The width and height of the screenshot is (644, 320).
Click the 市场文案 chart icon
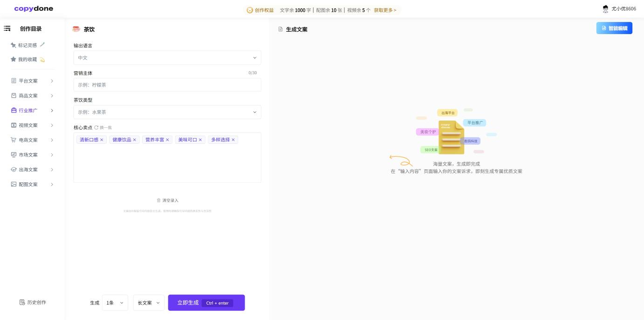[x=14, y=155]
